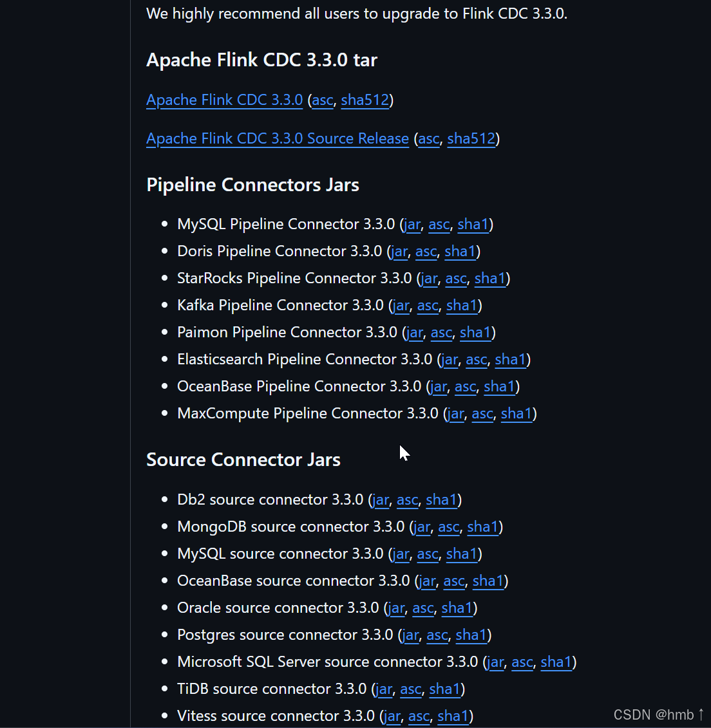Click StarRocks Pipeline Connector asc link

point(455,278)
